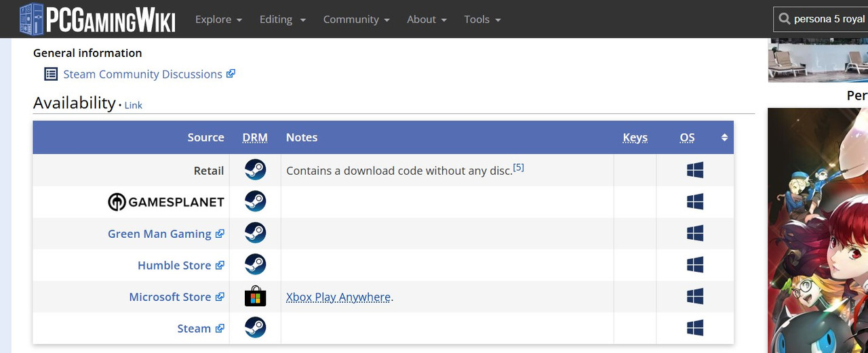The width and height of the screenshot is (868, 353).
Task: Open the Steam store link
Action: point(194,329)
